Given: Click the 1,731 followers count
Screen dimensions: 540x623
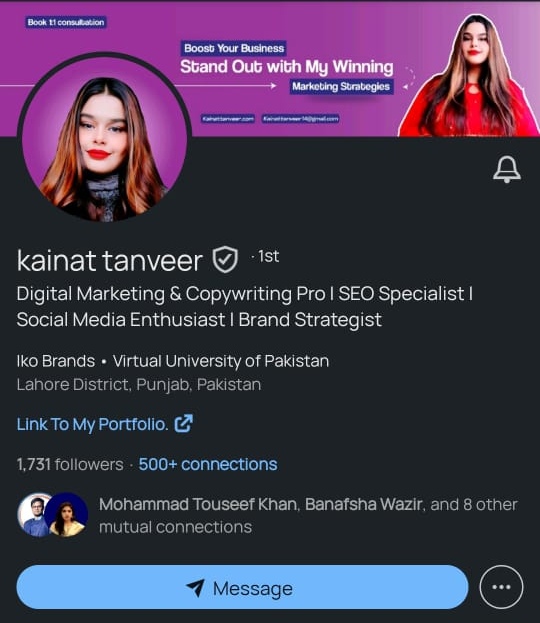Looking at the screenshot, I should click(70, 464).
